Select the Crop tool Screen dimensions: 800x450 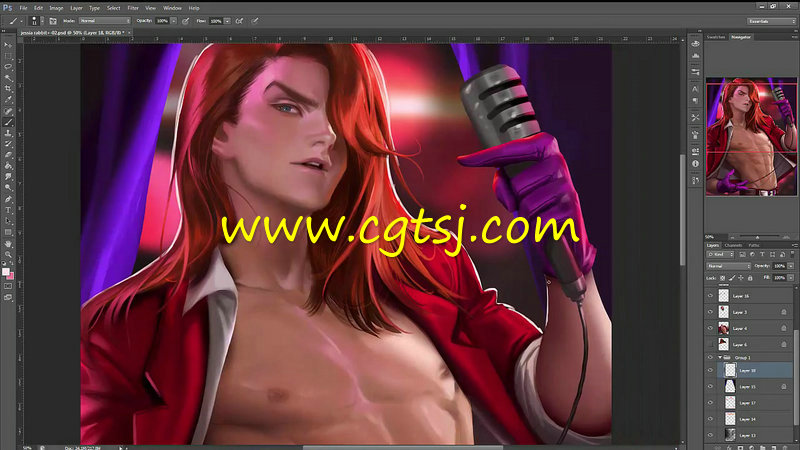pyautogui.click(x=8, y=89)
